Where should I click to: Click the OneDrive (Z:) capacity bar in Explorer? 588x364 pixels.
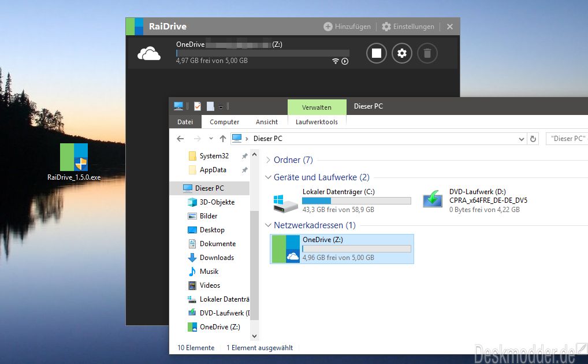[x=356, y=249]
